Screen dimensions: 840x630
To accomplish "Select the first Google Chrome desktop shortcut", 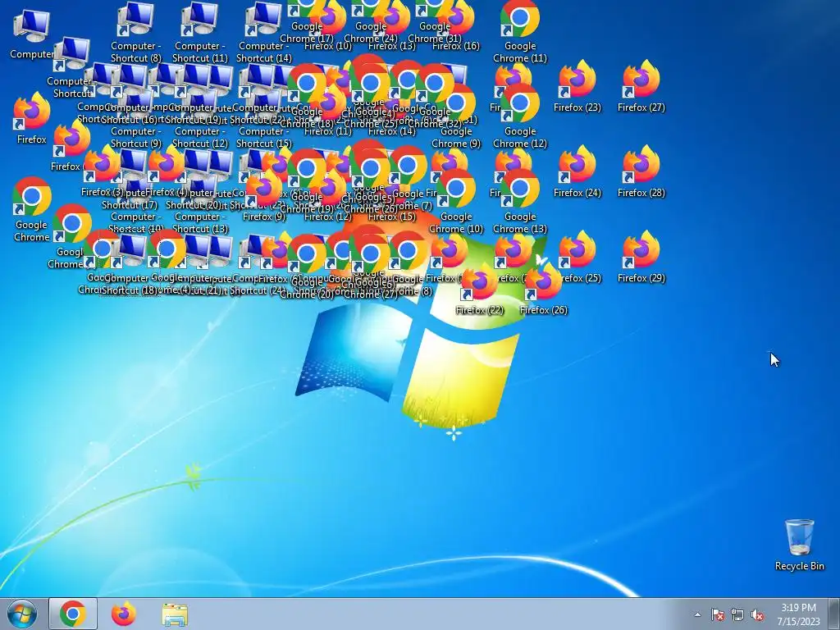I will (x=31, y=209).
